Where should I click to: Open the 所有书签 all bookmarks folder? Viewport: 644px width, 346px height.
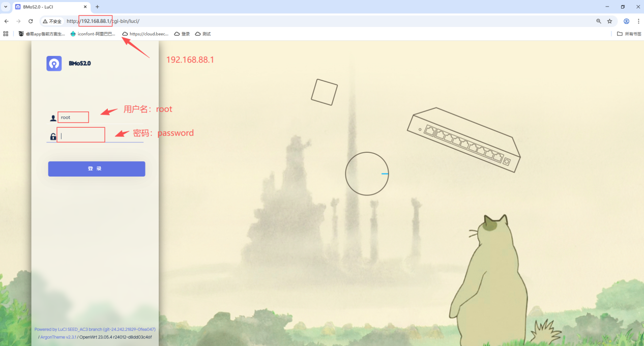coord(629,34)
